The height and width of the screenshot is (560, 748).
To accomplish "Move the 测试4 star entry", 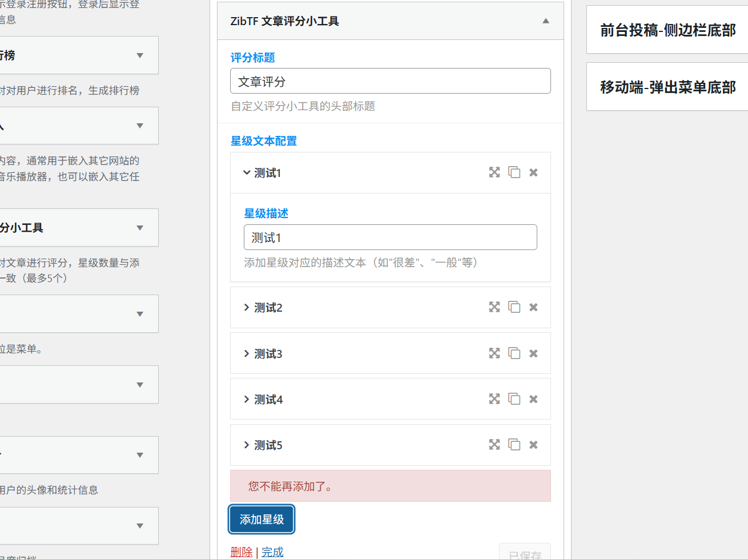I will pos(494,398).
